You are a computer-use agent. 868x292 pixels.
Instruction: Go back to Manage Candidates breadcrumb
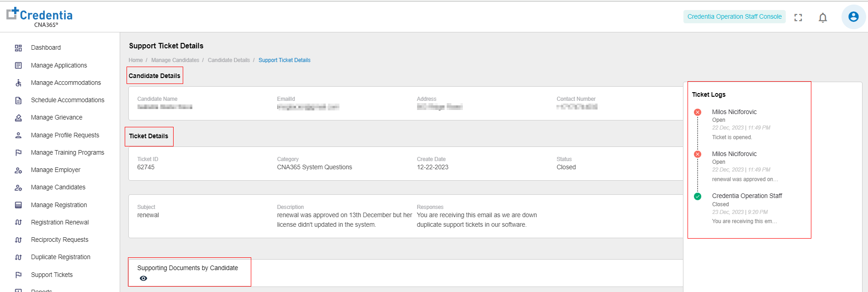pos(175,60)
